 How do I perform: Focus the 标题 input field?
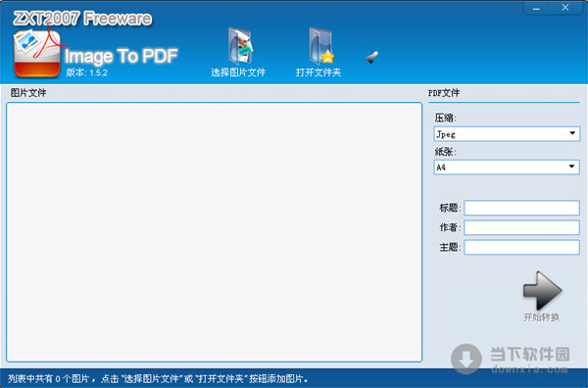(521, 208)
